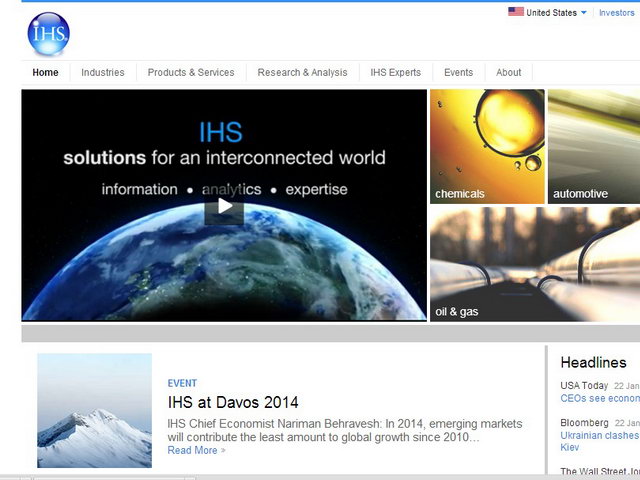Open the United States country dropdown arrow
640x480 pixels.
(584, 13)
